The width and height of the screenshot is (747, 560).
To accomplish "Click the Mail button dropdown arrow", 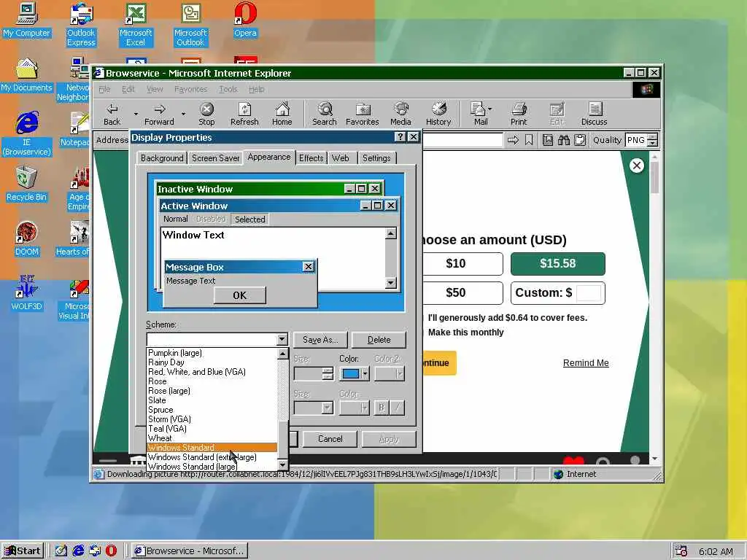I will 489,109.
